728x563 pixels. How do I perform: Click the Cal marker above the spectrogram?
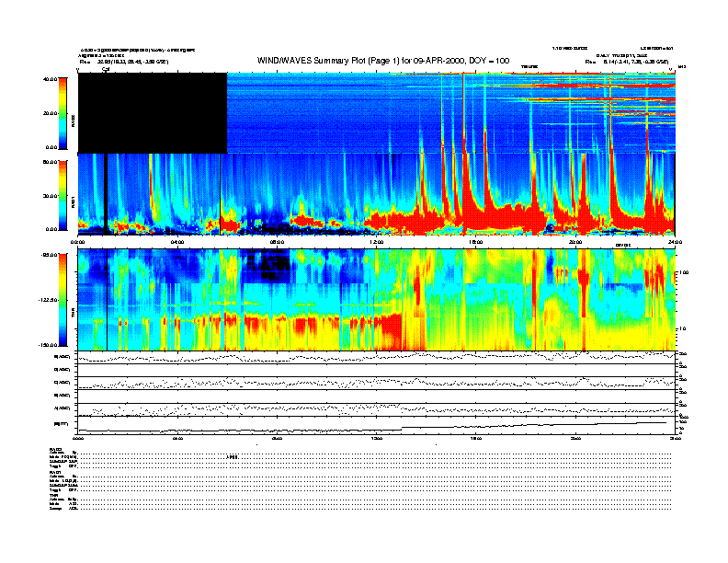[106, 69]
